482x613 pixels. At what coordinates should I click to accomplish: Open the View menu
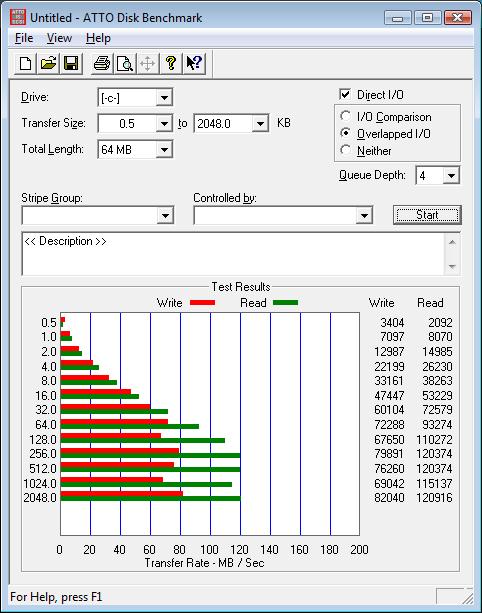pos(59,38)
